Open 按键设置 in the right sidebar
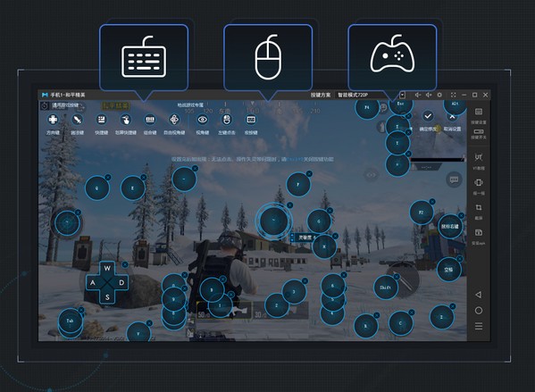The width and height of the screenshot is (535, 392). [x=479, y=116]
